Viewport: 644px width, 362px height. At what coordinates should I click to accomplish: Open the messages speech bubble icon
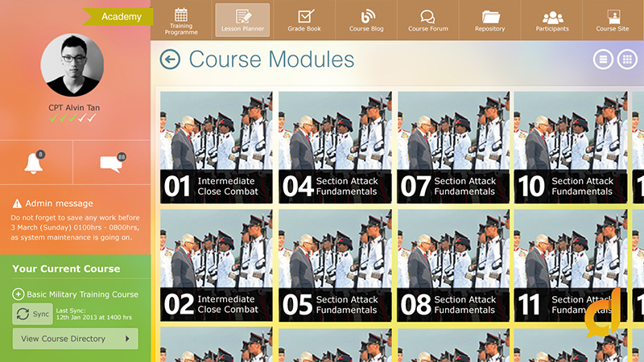[111, 163]
